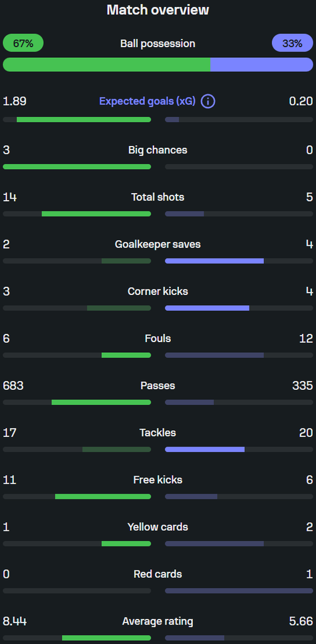Viewport: 316px width, 644px height.
Task: Click the Red cards label
Action: tap(158, 574)
